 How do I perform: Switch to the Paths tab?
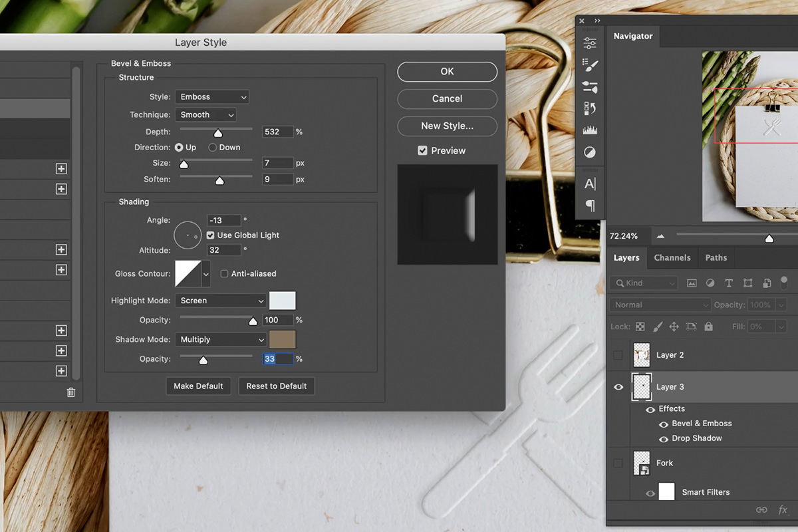pyautogui.click(x=716, y=257)
